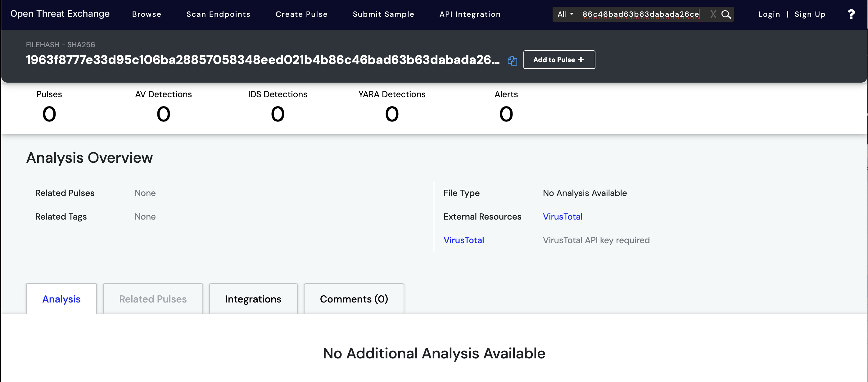Click the hash search input field
The height and width of the screenshot is (382, 868).
point(640,14)
